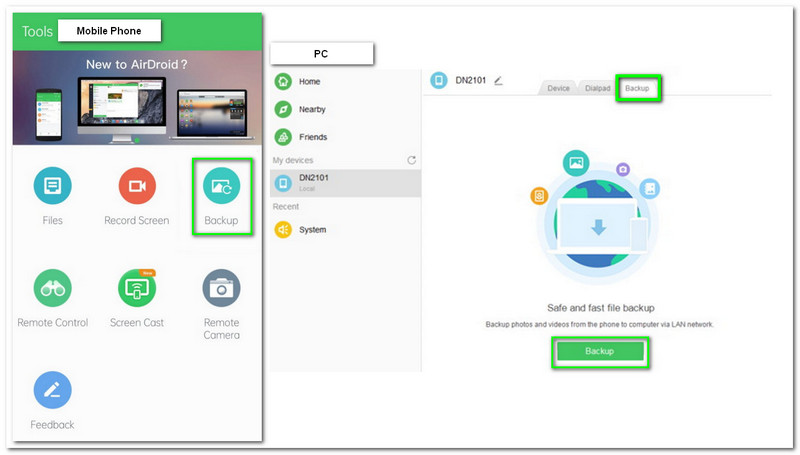Click Safe and fast file backup heading
The width and height of the screenshot is (800, 455).
coord(601,308)
